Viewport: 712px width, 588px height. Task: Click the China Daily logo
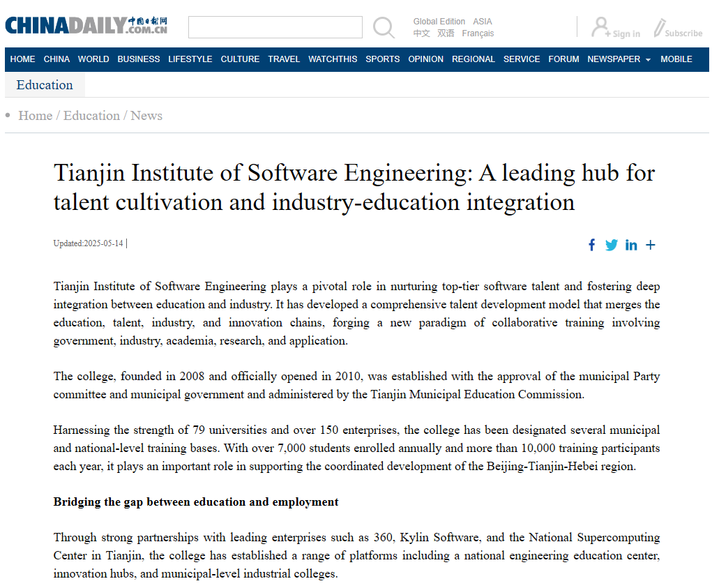(86, 26)
